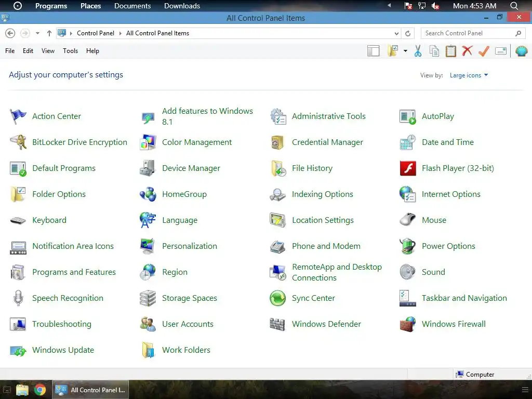The height and width of the screenshot is (399, 532).
Task: Click the top panel search magnifier icon
Action: (x=514, y=6)
